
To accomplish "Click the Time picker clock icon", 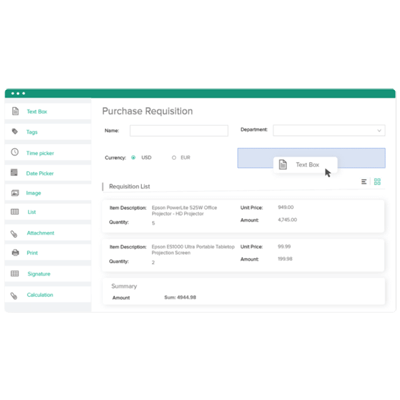I will tap(15, 152).
